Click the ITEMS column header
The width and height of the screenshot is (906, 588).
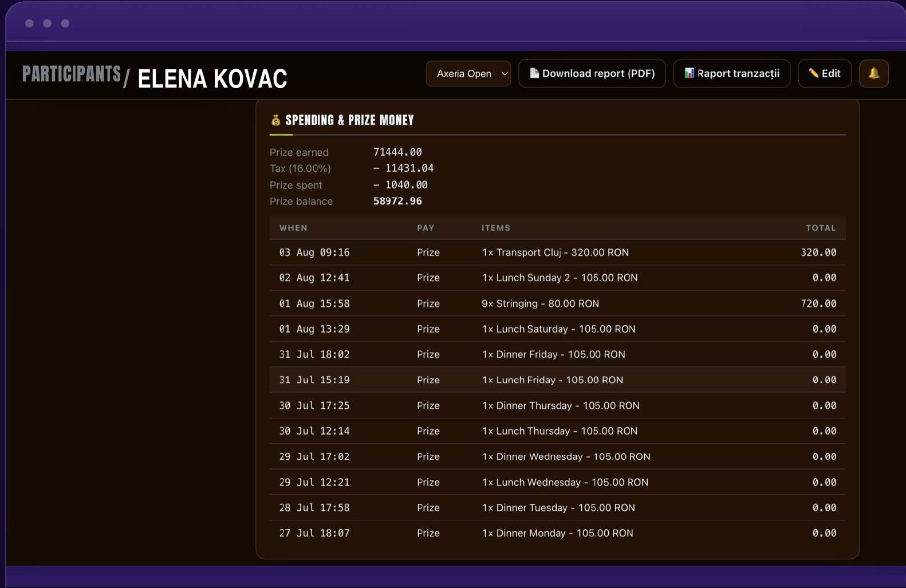coord(495,228)
